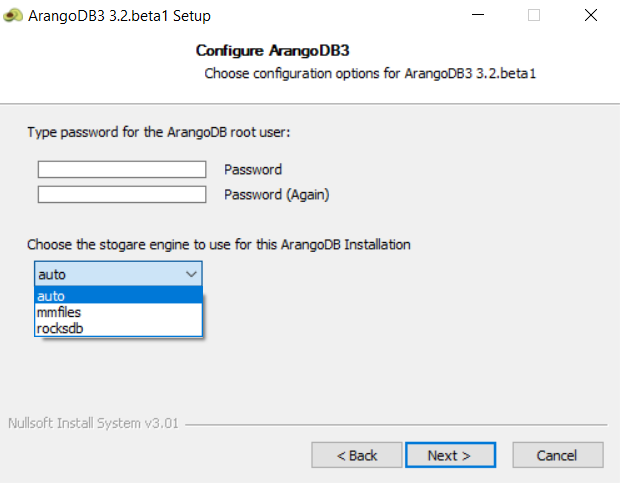The height and width of the screenshot is (483, 620).
Task: Click the "Choose the stogare engine" label
Action: pyautogui.click(x=219, y=244)
